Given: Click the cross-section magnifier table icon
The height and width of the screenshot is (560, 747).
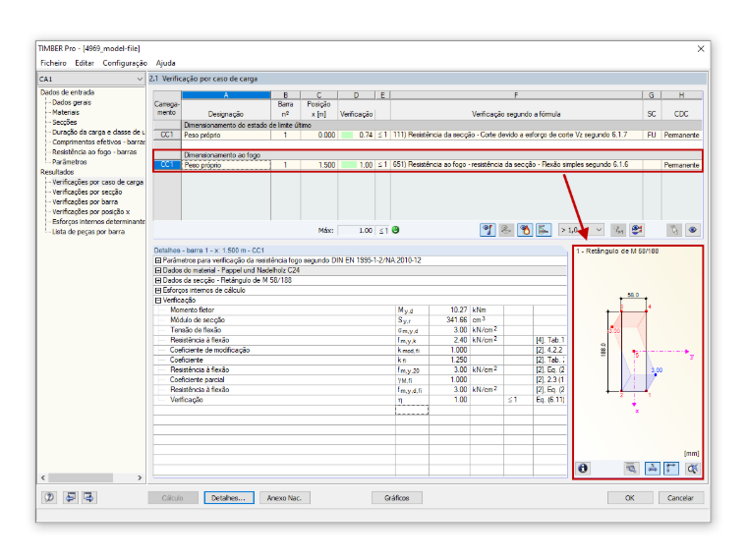Looking at the screenshot, I should click(631, 469).
